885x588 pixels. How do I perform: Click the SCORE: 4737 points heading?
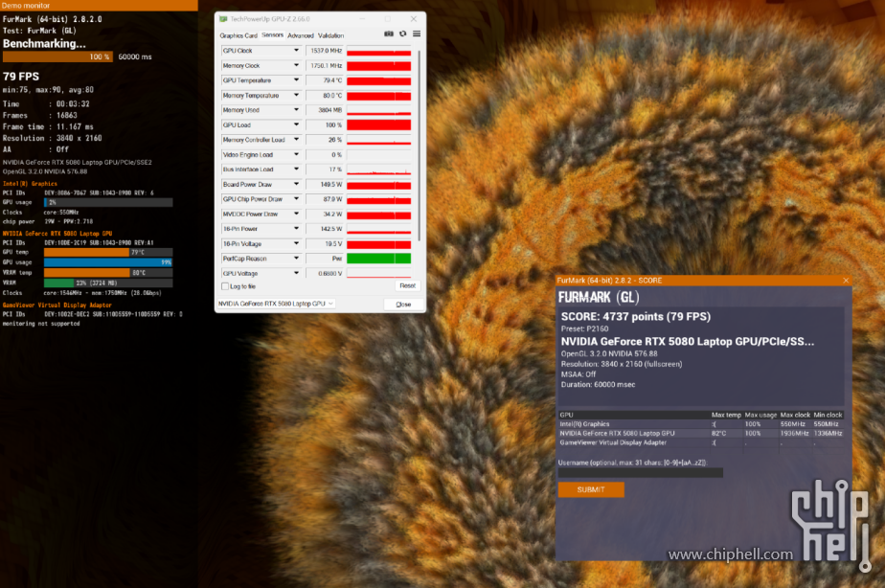(x=636, y=317)
